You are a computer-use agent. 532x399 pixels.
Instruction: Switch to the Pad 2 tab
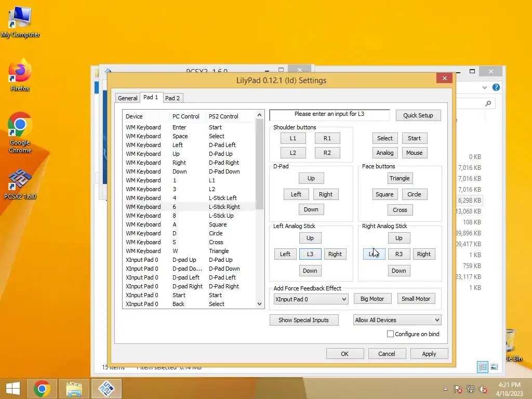pyautogui.click(x=172, y=98)
